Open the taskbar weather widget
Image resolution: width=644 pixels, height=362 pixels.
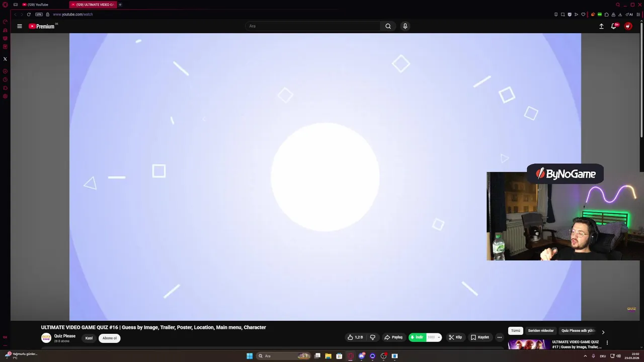20,355
